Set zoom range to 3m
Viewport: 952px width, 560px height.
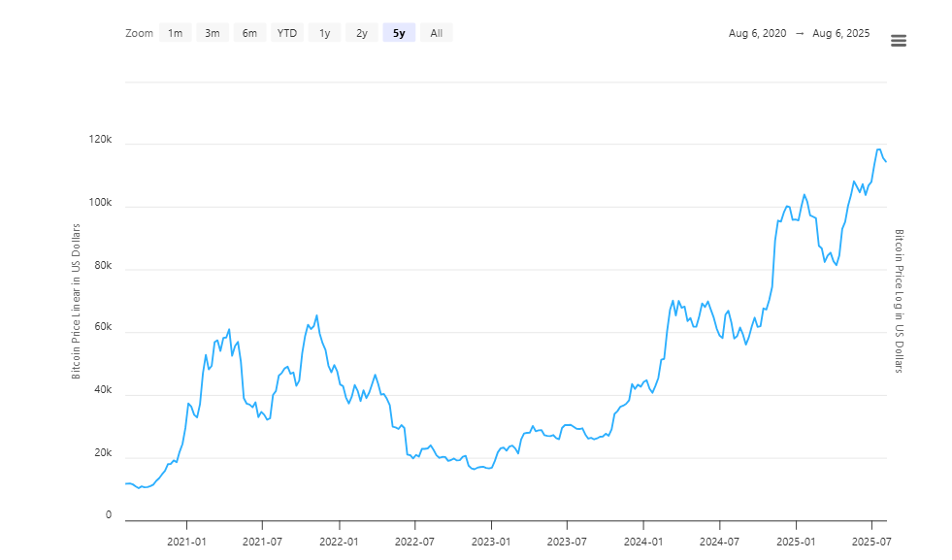(x=213, y=33)
